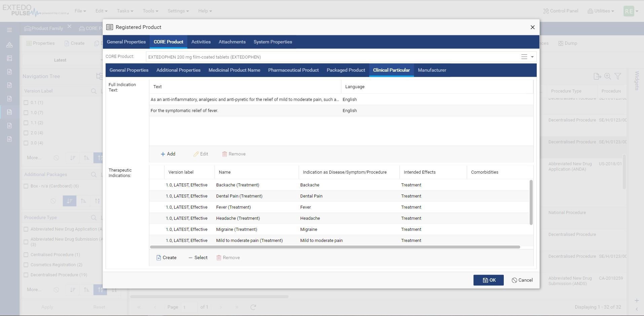Switch to the System Properties tab
This screenshot has width=644, height=316.
[x=273, y=42]
